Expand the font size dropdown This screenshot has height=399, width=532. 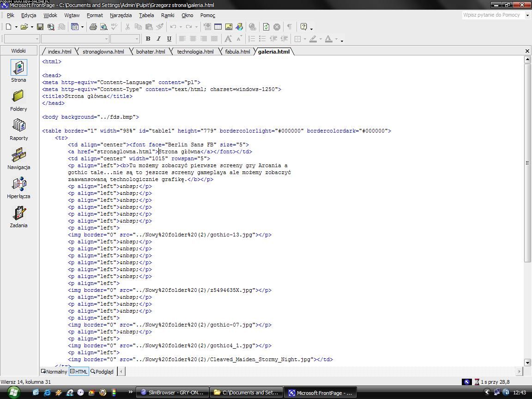click(137, 39)
